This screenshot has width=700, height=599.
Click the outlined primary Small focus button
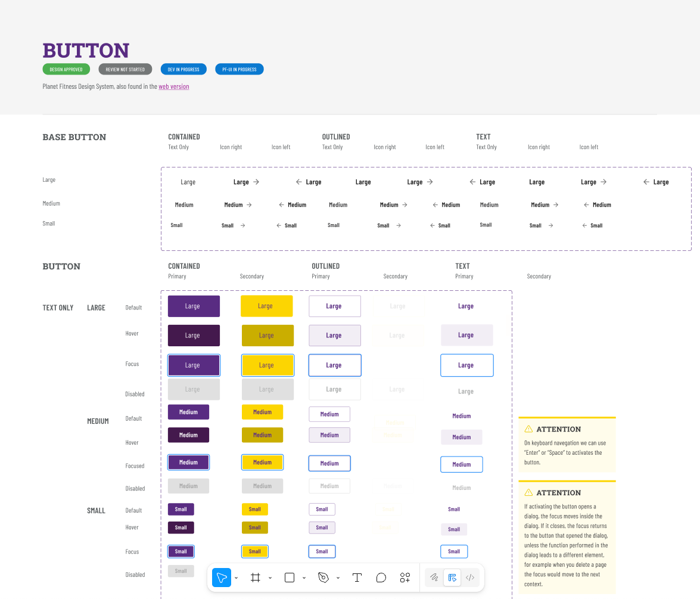(322, 551)
